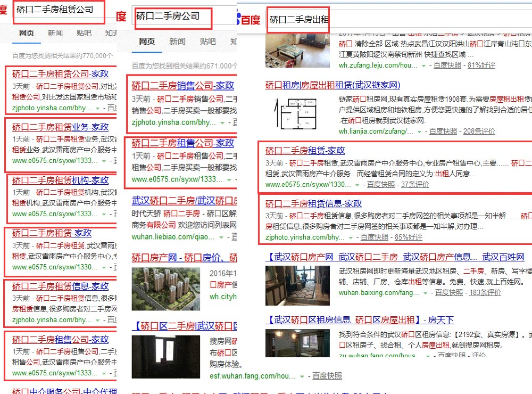Viewport: 532px width, 394px height.
Task: Click URL wh.lianjia.com/zufang/...
Action: point(376,132)
